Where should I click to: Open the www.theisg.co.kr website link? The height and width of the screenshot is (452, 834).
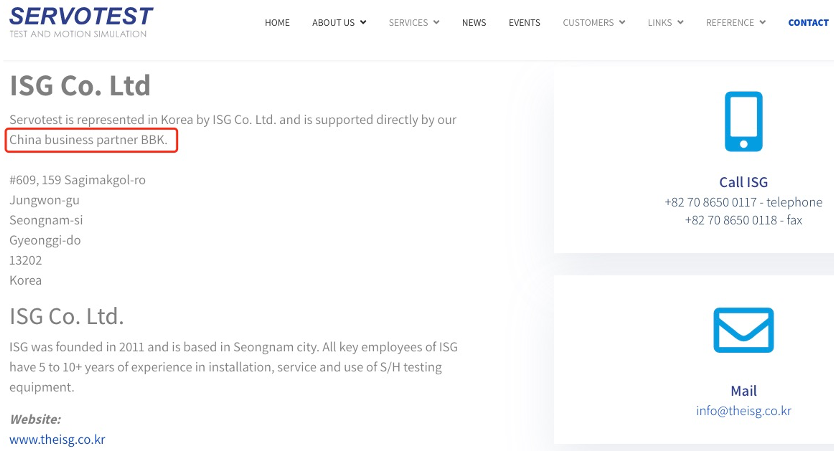(x=57, y=440)
